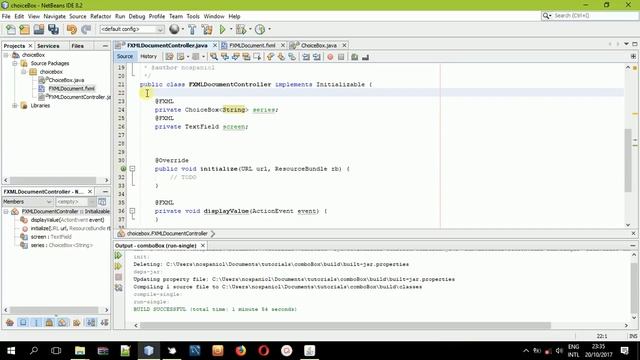Click Toggle Bookmark icon in editor toolbar

click(292, 57)
